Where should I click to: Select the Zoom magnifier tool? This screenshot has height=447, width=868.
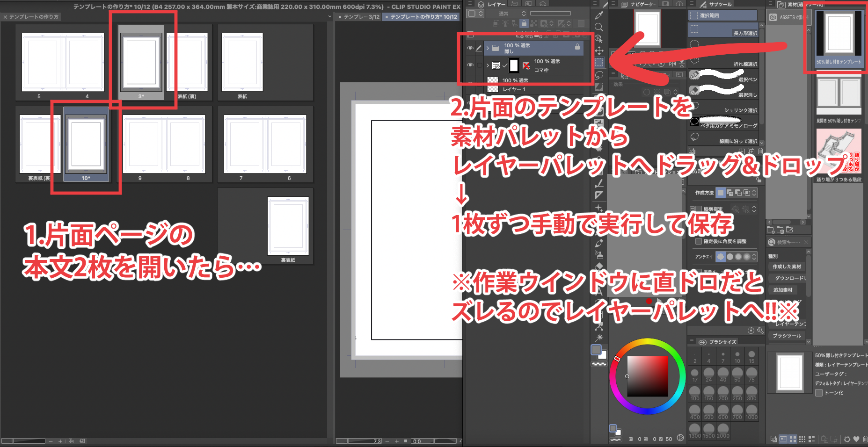coord(599,27)
